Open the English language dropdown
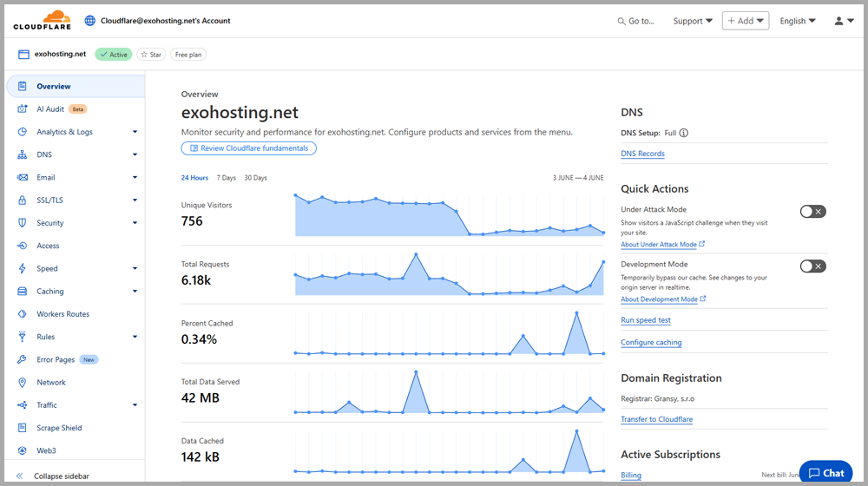This screenshot has height=486, width=868. click(798, 21)
